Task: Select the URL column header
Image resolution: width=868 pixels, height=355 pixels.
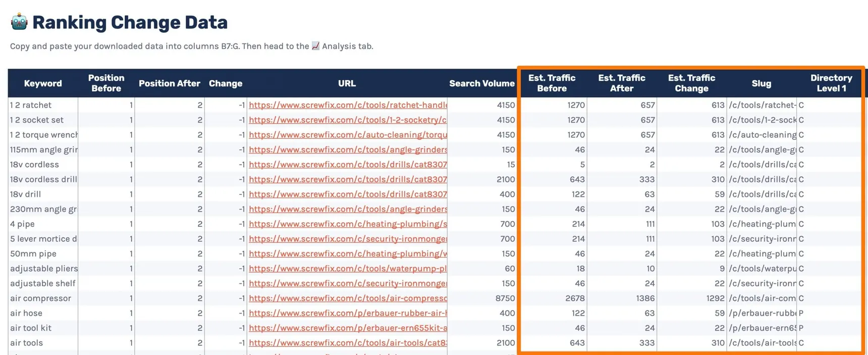Action: 347,83
